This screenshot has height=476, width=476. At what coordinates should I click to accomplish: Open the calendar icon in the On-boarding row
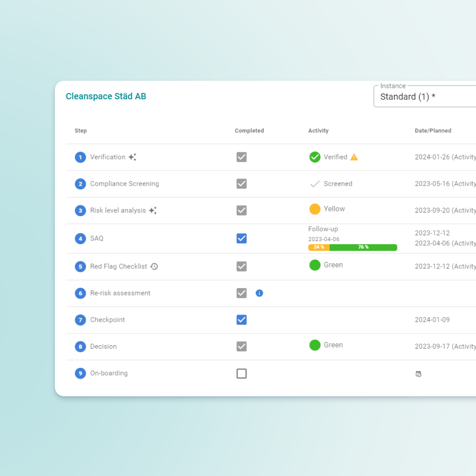419,374
